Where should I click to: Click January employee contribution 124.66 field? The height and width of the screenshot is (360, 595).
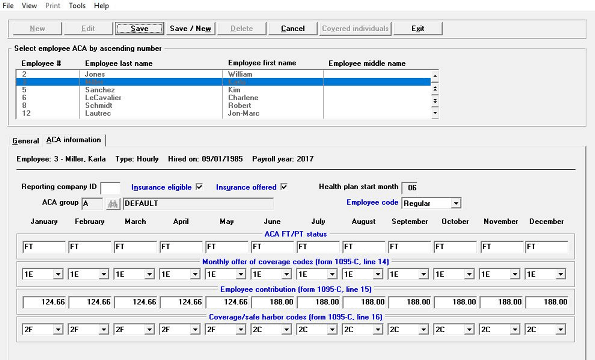(x=44, y=302)
